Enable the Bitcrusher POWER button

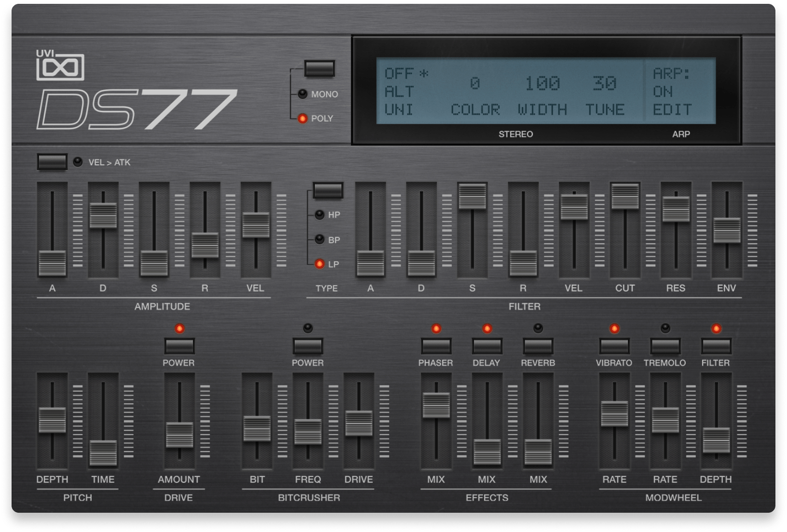308,346
